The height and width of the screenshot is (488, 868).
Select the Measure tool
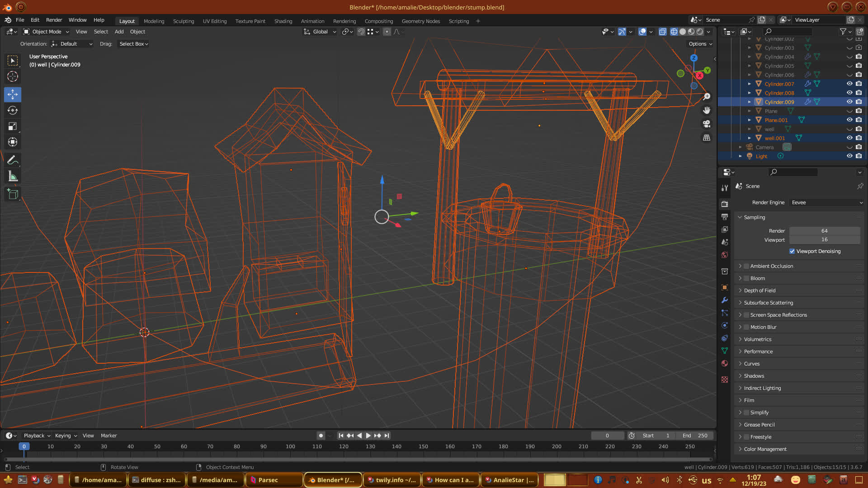(13, 177)
